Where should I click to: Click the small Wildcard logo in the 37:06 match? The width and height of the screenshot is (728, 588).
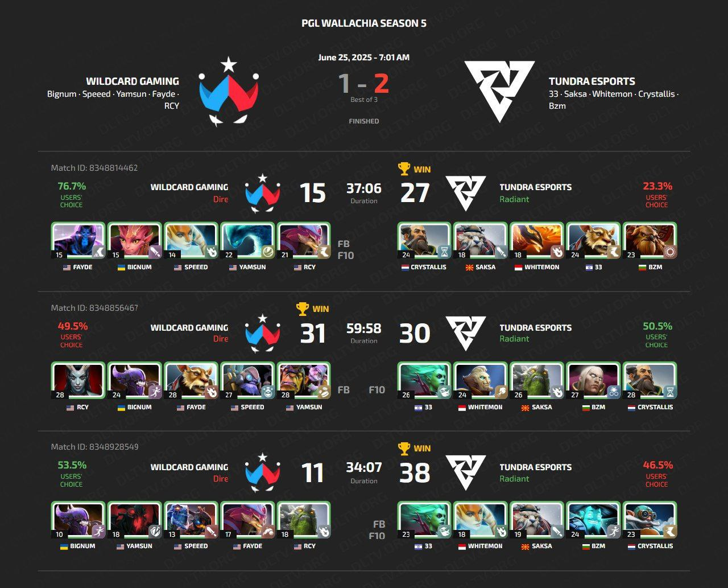point(262,193)
